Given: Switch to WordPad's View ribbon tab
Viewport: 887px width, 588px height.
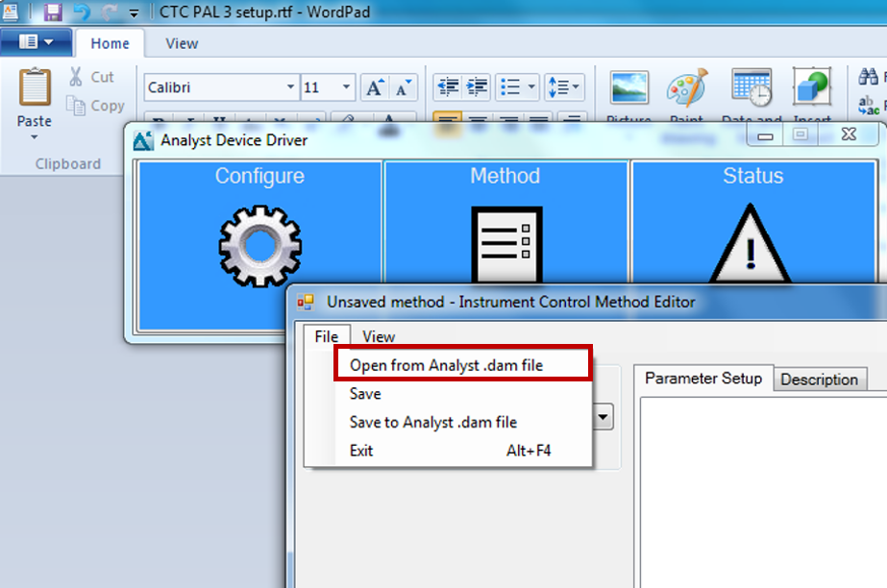Looking at the screenshot, I should [182, 43].
